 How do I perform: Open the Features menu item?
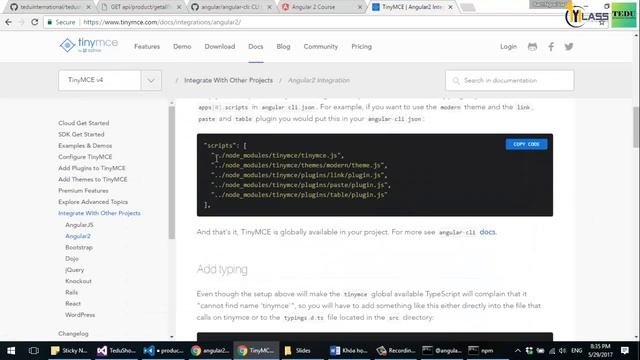coord(147,47)
